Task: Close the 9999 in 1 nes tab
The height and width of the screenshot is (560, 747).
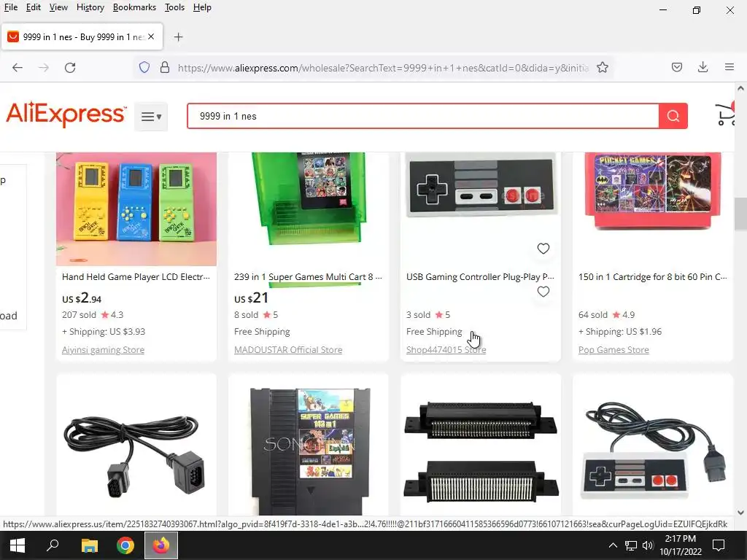Action: tap(151, 36)
